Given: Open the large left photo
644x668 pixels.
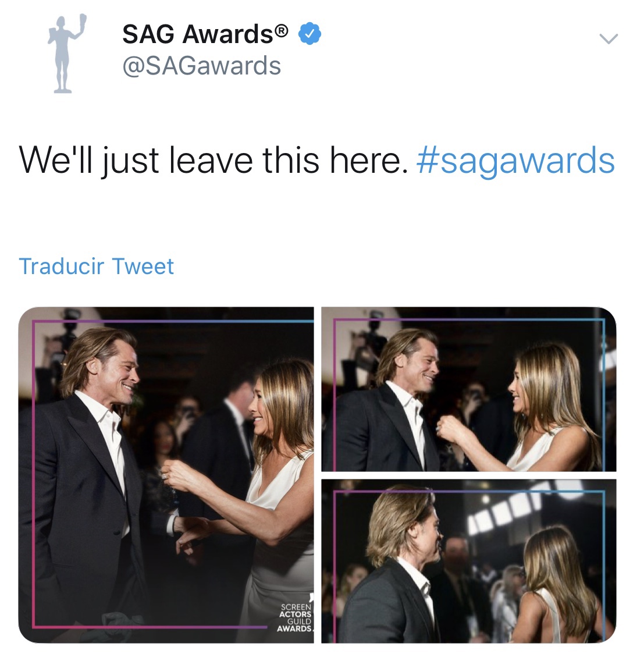Looking at the screenshot, I should click(x=166, y=475).
